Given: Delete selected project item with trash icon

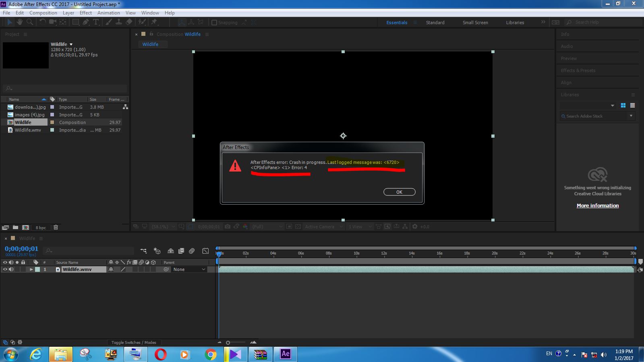Looking at the screenshot, I should (x=56, y=228).
